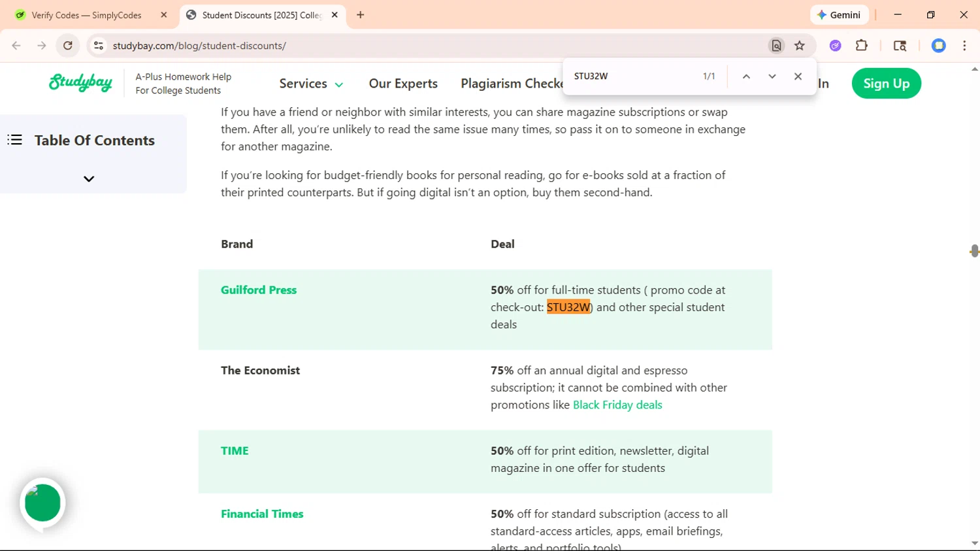Open the Services dropdown menu
Screen dimensions: 980x551
[x=311, y=84]
